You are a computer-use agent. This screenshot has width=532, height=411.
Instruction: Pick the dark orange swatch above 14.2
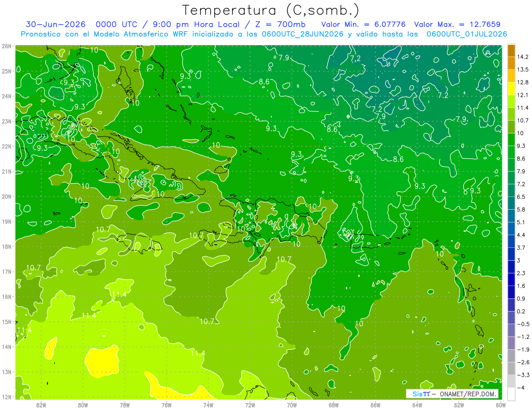tap(511, 51)
